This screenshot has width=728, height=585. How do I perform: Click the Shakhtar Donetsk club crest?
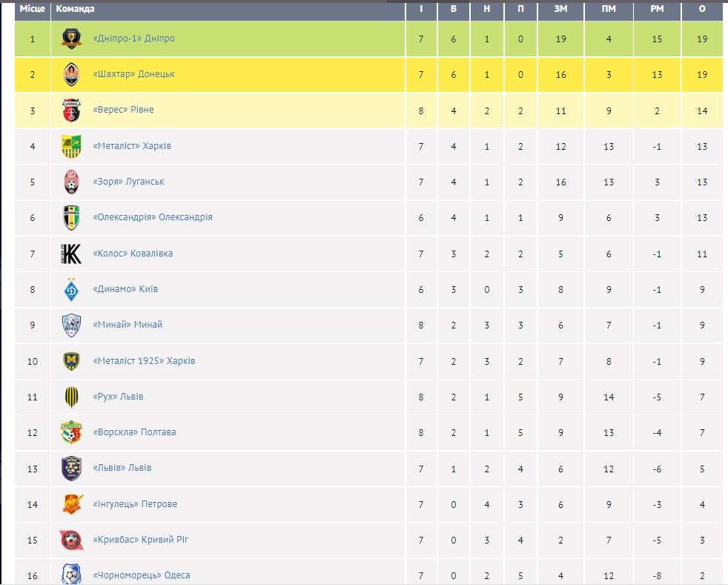tap(71, 74)
